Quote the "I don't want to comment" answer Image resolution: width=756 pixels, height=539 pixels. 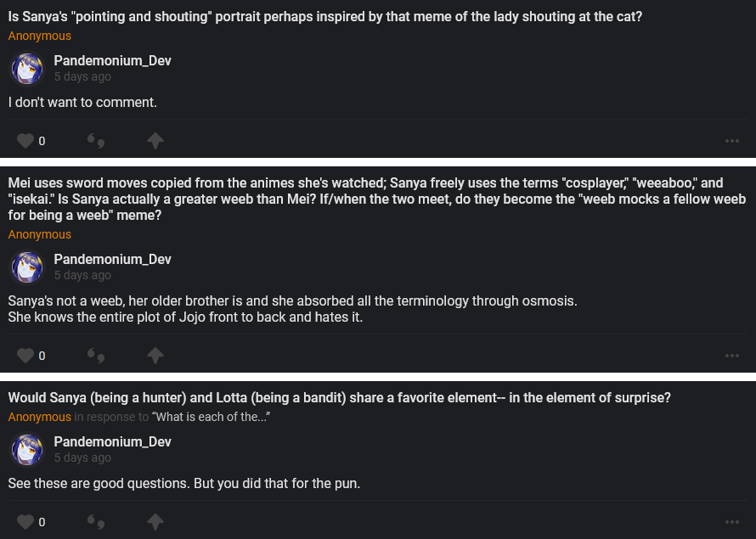[96, 141]
